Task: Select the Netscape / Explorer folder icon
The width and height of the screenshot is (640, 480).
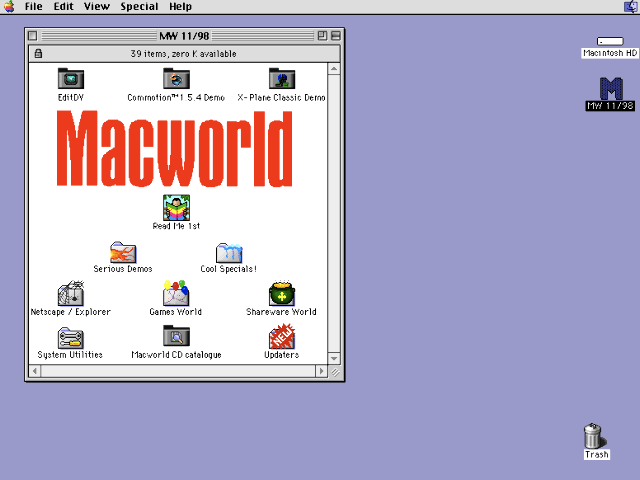Action: [71, 293]
